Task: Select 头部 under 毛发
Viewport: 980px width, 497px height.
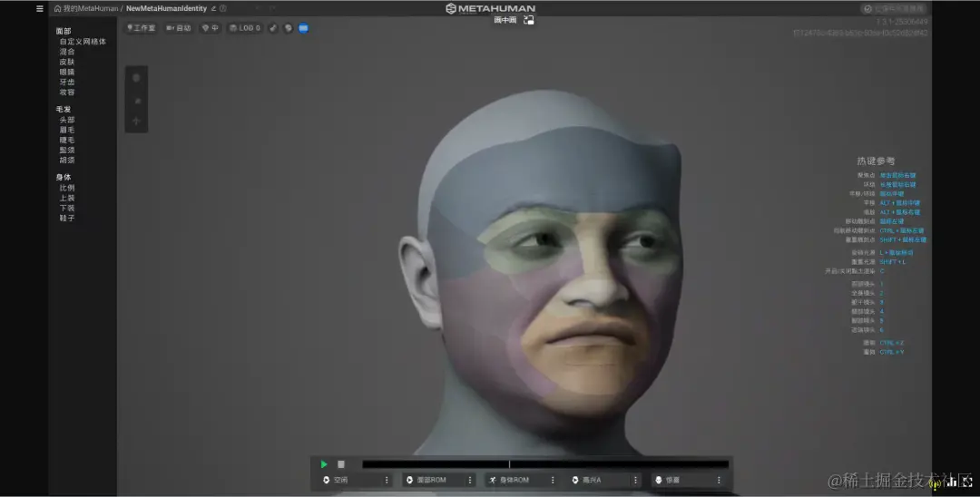Action: click(x=67, y=120)
